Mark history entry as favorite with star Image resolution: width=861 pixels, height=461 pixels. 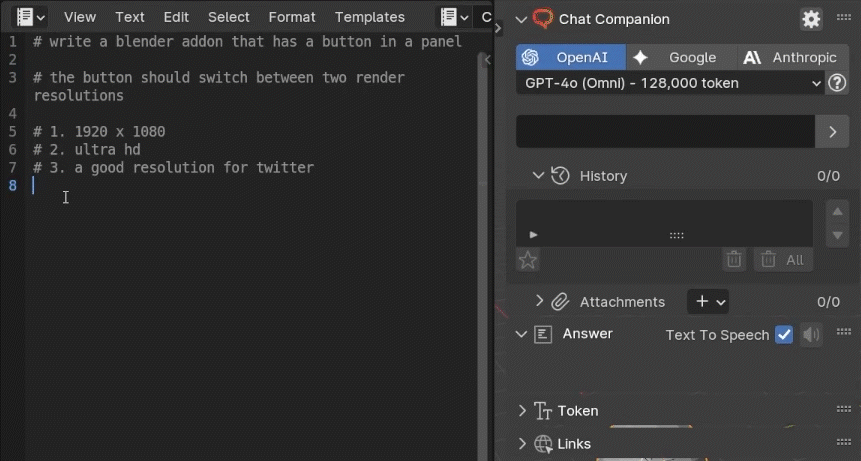[x=528, y=260]
